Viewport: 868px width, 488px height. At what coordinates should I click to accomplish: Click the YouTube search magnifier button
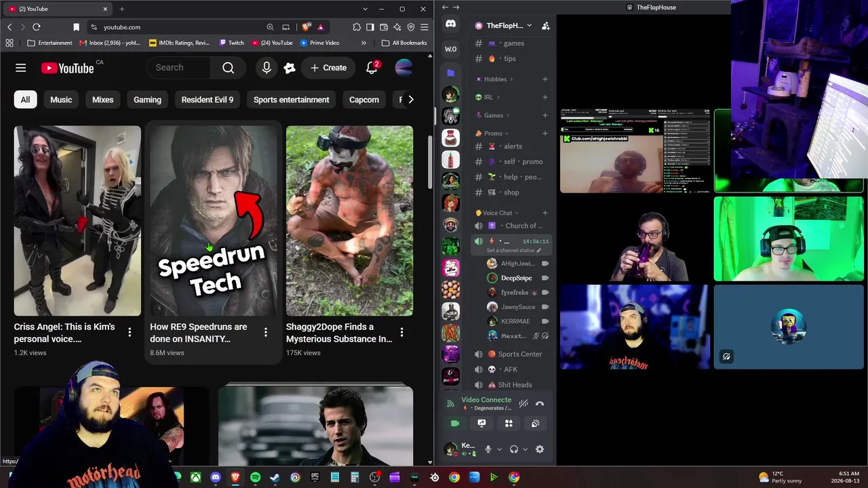(x=229, y=68)
